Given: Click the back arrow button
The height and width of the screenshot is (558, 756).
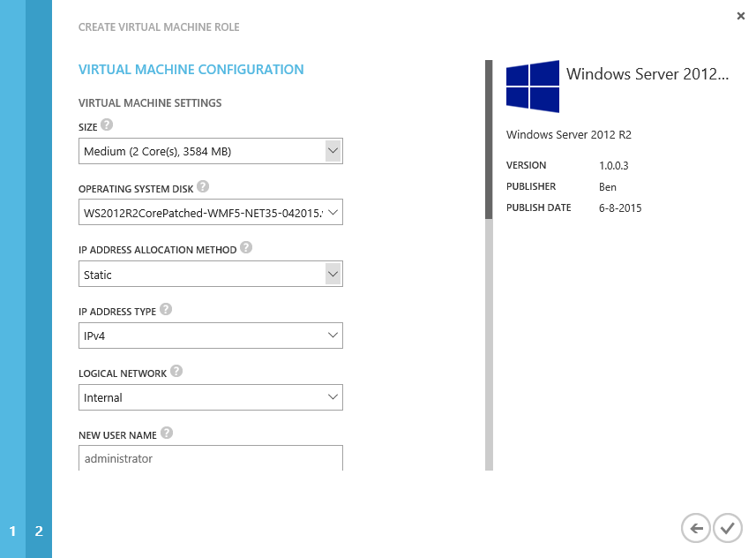Looking at the screenshot, I should 696,528.
